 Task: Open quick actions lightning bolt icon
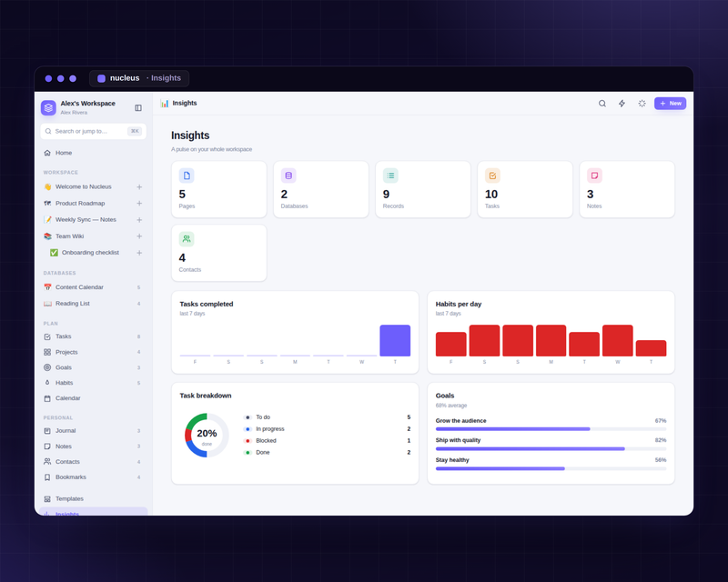point(622,104)
